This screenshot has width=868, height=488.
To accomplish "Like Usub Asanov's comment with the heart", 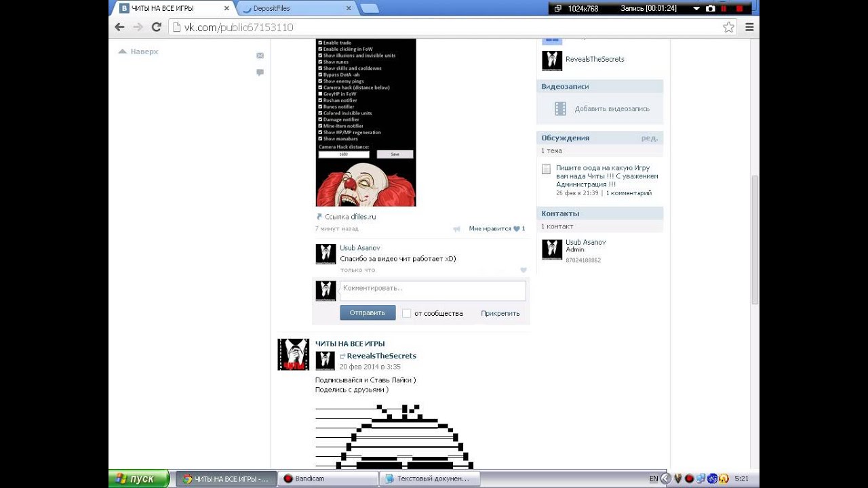I will [523, 270].
